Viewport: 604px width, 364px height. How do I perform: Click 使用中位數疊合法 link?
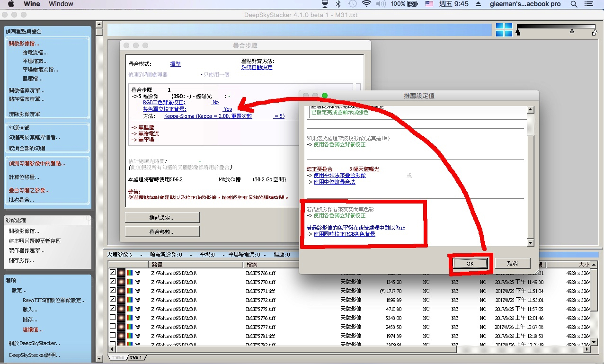(x=334, y=182)
